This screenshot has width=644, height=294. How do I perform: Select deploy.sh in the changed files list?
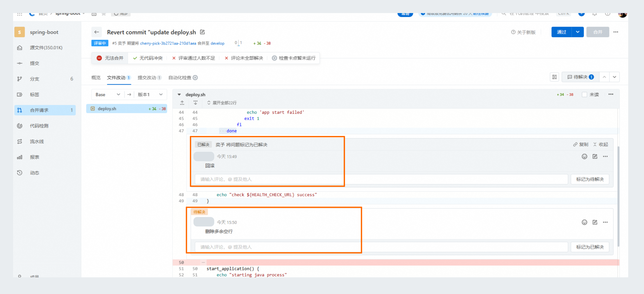pyautogui.click(x=126, y=109)
